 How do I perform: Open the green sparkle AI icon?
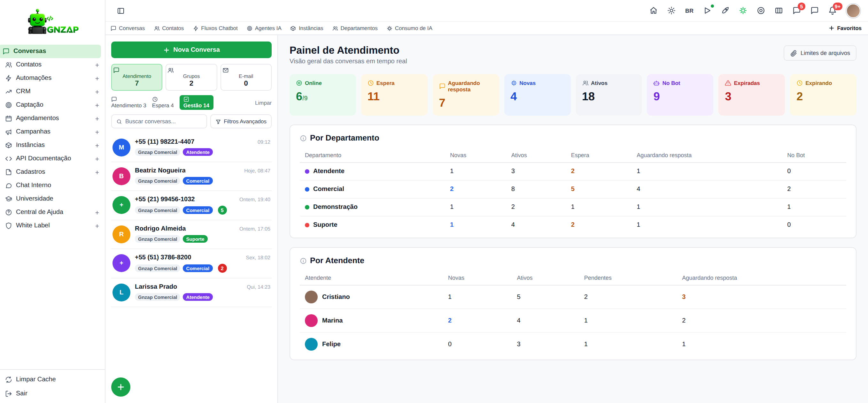point(743,11)
